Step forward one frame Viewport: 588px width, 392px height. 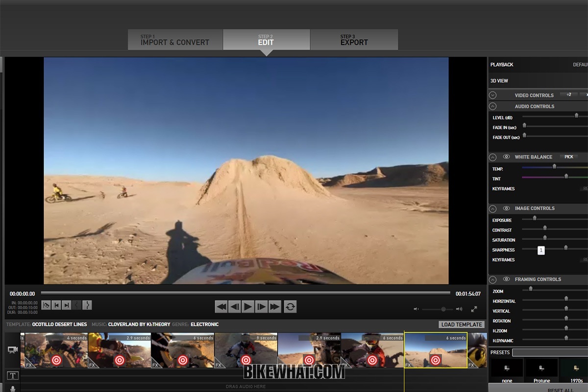click(x=261, y=307)
